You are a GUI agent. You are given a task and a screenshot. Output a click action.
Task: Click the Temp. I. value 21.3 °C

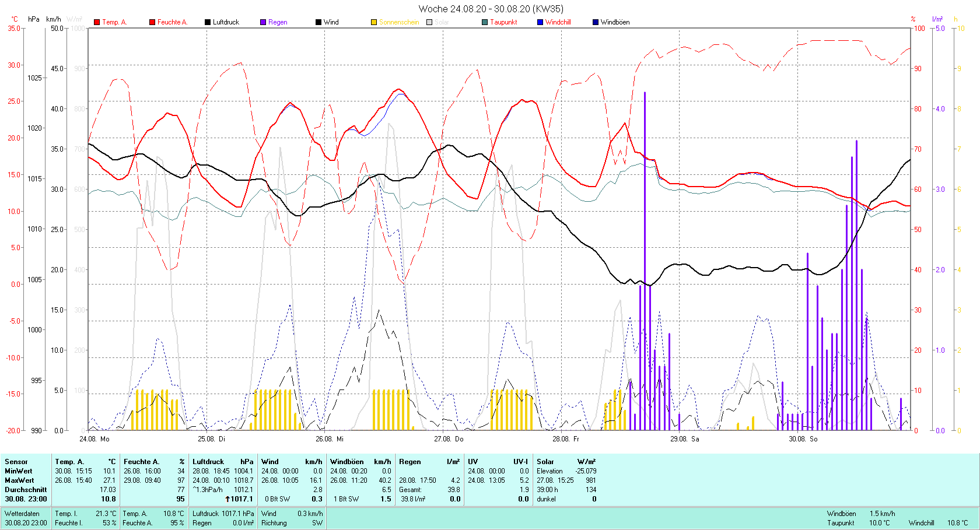106,514
